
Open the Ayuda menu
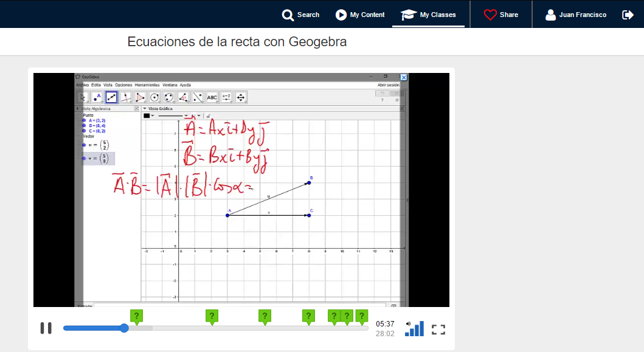185,85
